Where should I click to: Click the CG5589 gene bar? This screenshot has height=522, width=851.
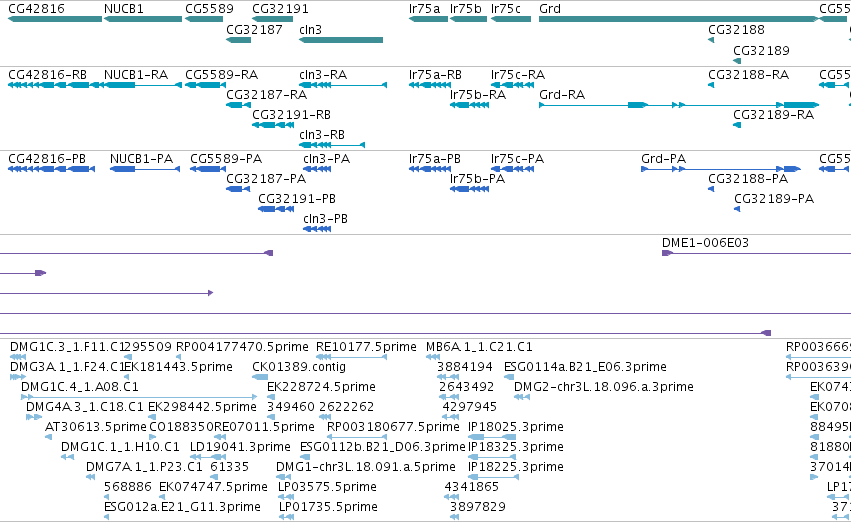click(x=204, y=19)
